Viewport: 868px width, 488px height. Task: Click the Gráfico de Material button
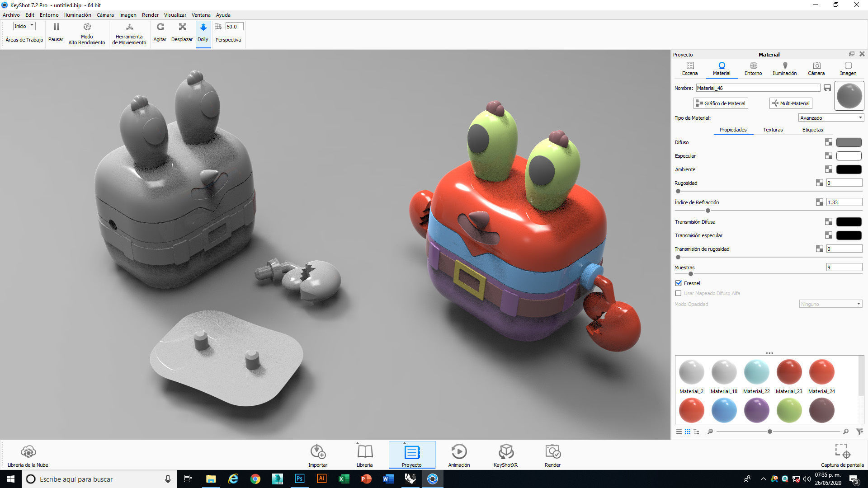pyautogui.click(x=721, y=103)
